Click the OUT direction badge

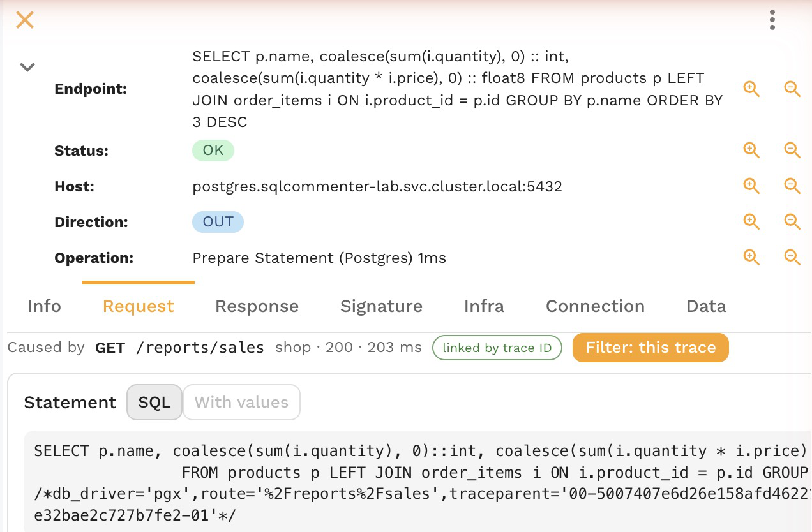point(218,222)
